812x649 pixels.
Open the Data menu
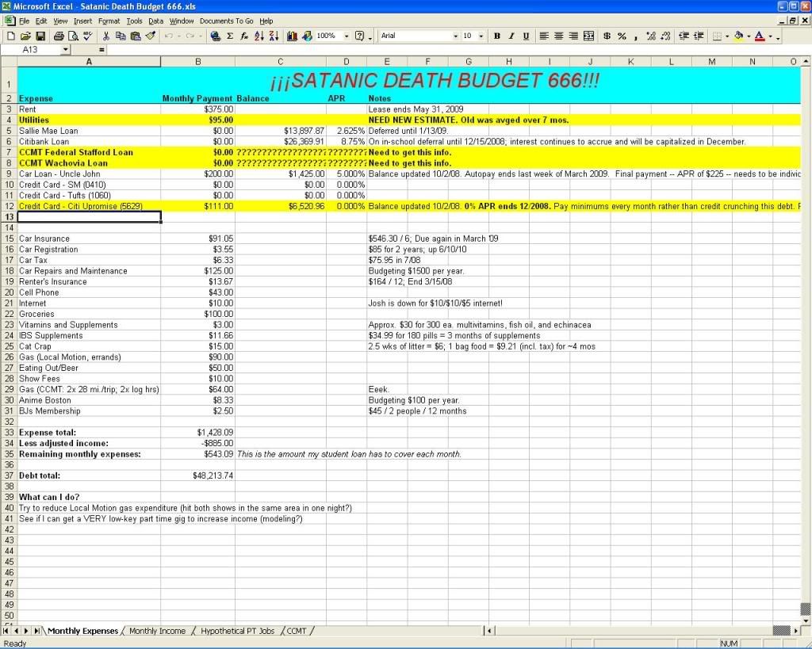click(156, 21)
